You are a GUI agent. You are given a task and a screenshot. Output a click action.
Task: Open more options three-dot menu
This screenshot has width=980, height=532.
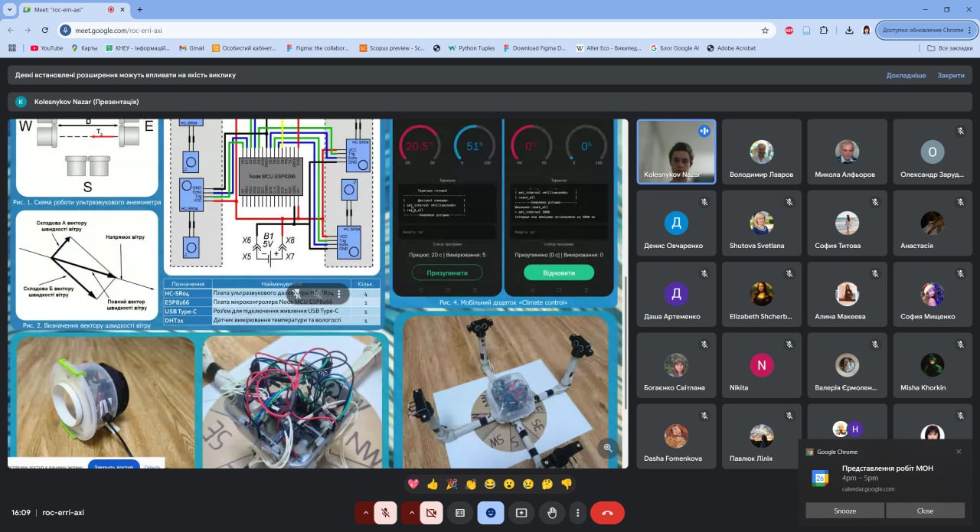coord(578,513)
